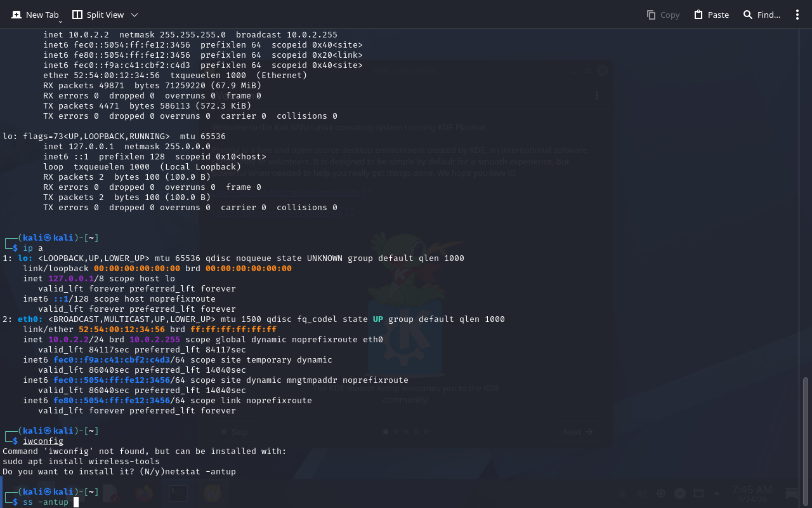The height and width of the screenshot is (508, 812).
Task: Click the scrollbar track above the thumb
Action: pyautogui.click(x=806, y=203)
